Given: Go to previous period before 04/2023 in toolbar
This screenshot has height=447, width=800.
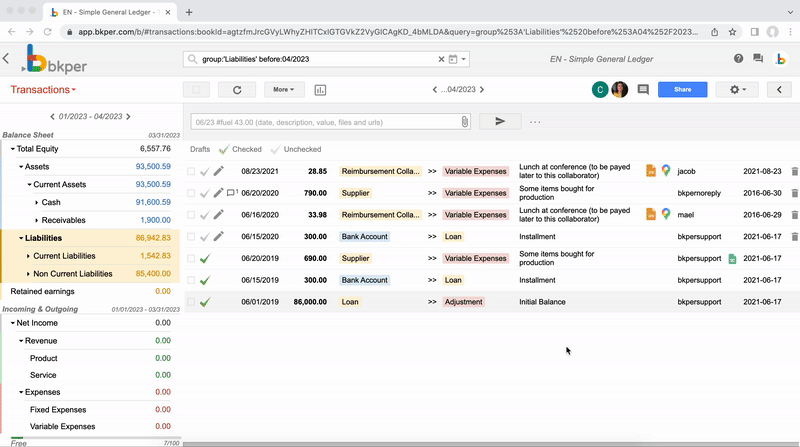Looking at the screenshot, I should point(435,90).
